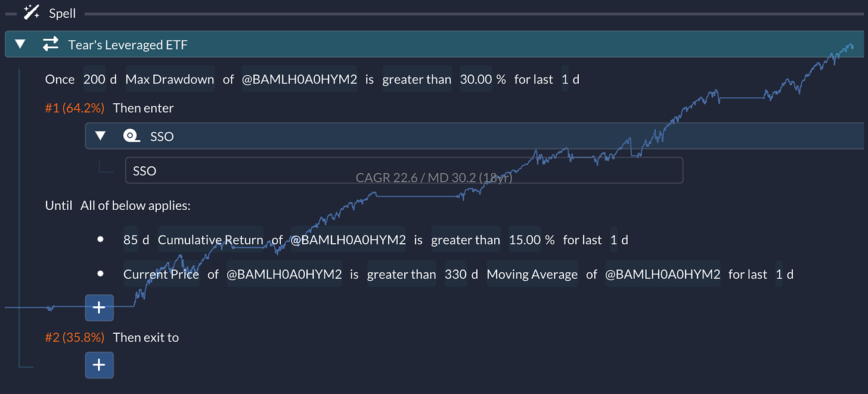Edit the 15.00 % threshold value
The width and height of the screenshot is (868, 394).
click(525, 240)
